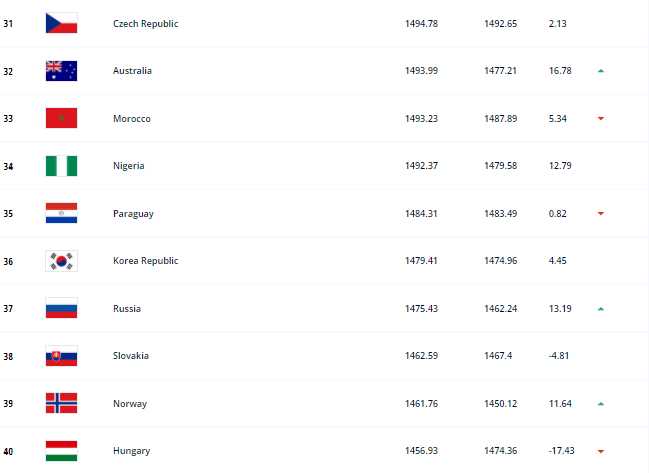Select the Slovakia team name
This screenshot has height=473, width=649.
[x=131, y=356]
